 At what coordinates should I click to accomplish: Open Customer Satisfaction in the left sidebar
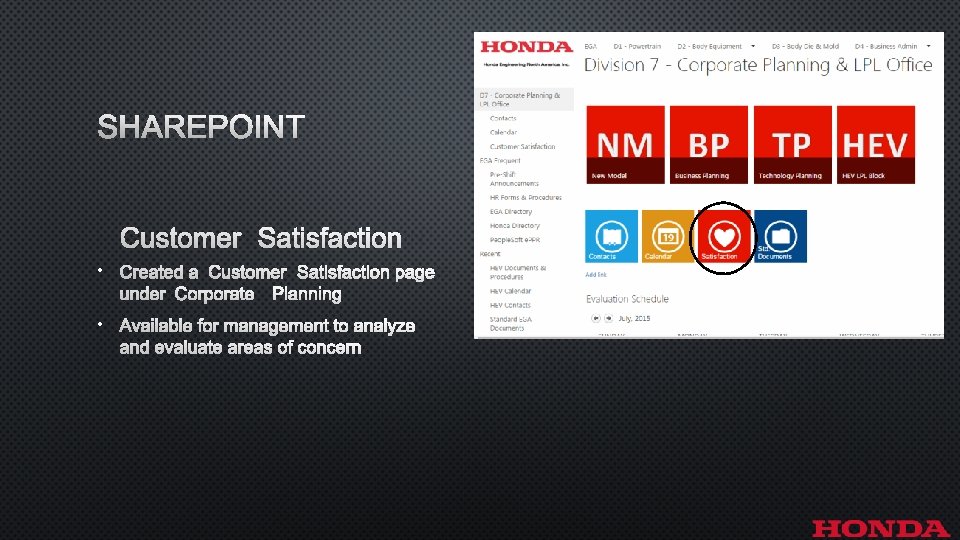click(522, 146)
